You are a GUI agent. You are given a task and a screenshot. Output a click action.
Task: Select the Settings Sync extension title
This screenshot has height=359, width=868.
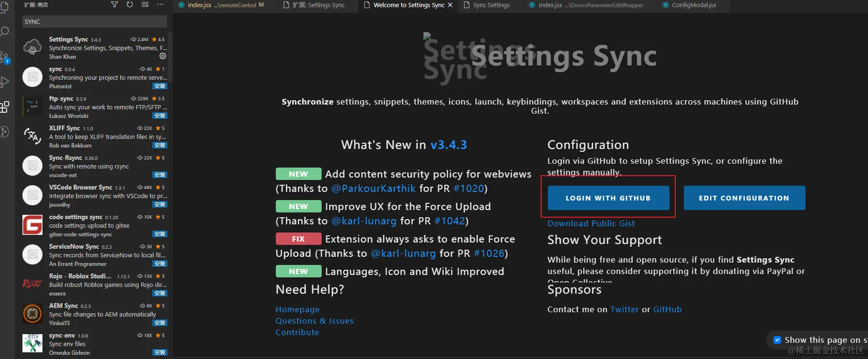point(68,39)
